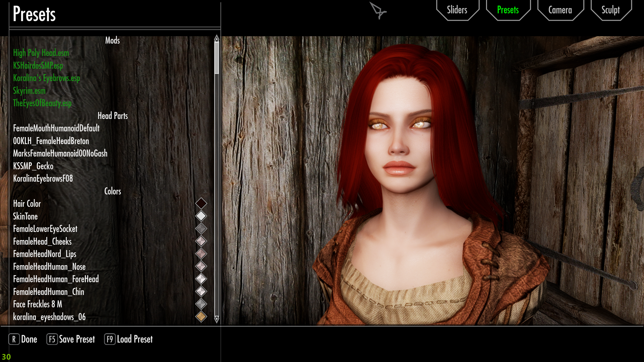The image size is (644, 362).
Task: Click the FemaleHeadHuman_ForeHead tint diamond
Action: click(201, 279)
